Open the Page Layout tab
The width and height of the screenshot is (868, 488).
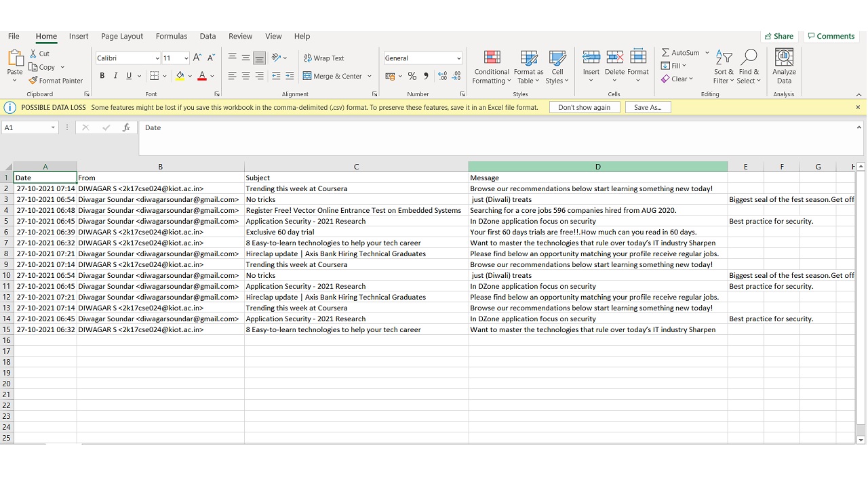coord(122,37)
